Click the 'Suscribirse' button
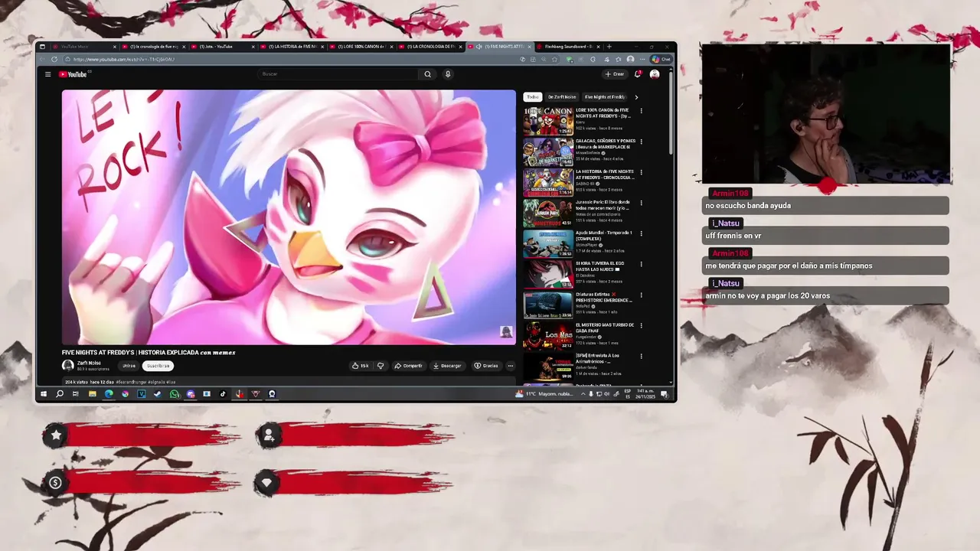Image resolution: width=980 pixels, height=551 pixels. pyautogui.click(x=158, y=366)
